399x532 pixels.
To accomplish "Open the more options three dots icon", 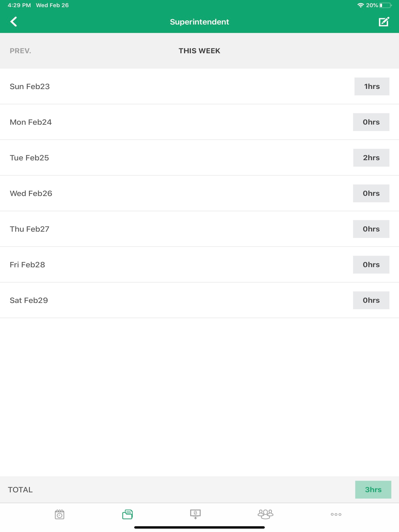I will click(336, 514).
